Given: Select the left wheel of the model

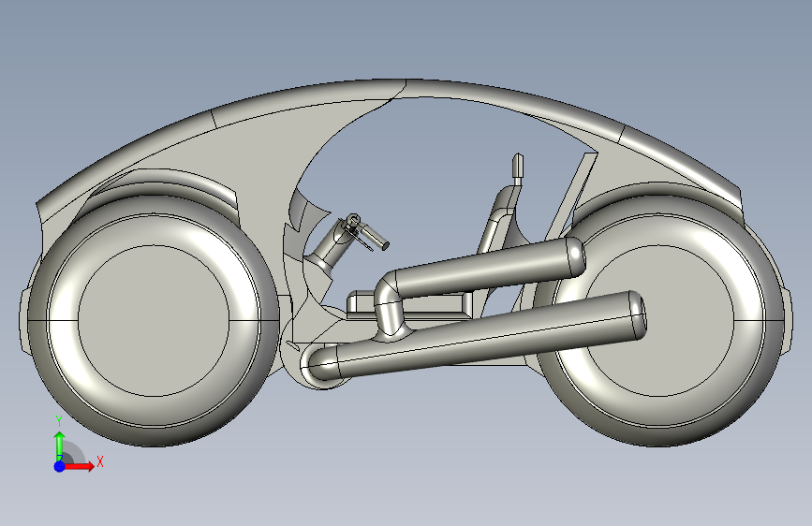Looking at the screenshot, I should click(154, 321).
